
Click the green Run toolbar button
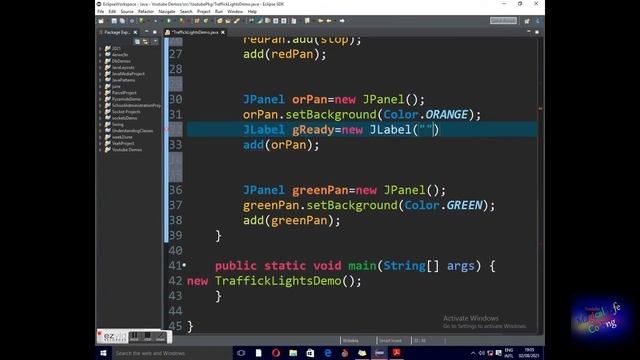169,21
